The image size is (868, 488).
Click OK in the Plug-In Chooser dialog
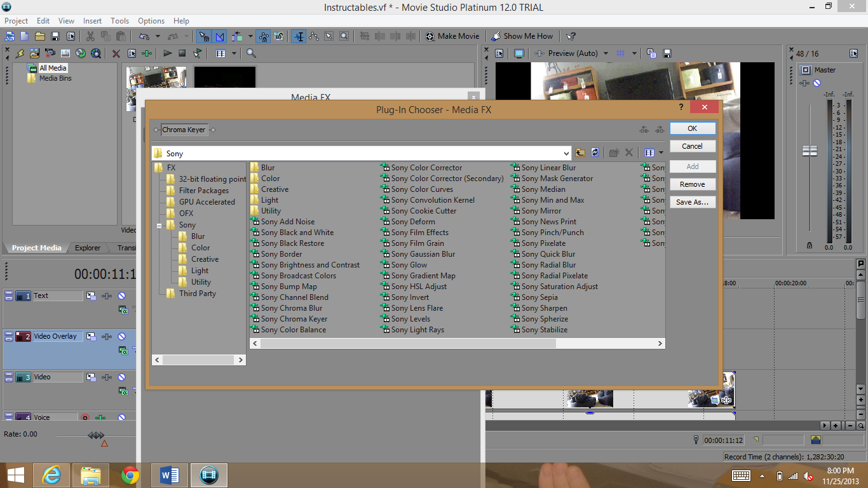pyautogui.click(x=693, y=128)
